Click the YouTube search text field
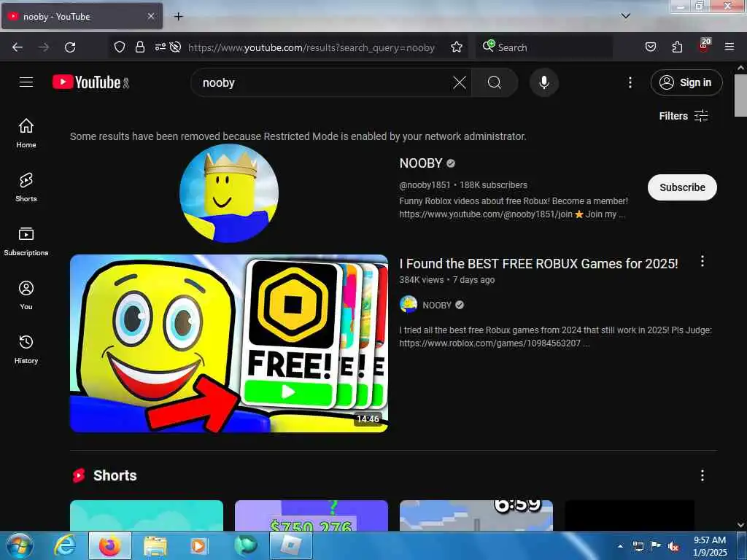747x560 pixels. (324, 82)
